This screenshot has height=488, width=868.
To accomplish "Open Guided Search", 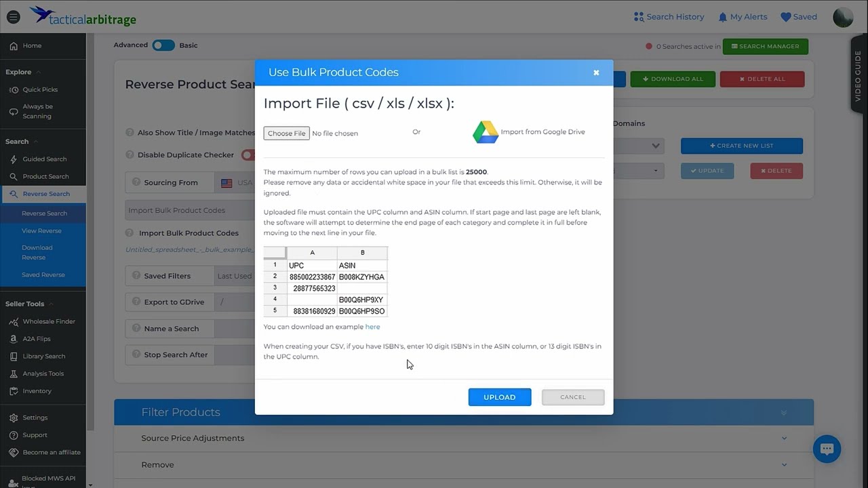I will point(43,159).
